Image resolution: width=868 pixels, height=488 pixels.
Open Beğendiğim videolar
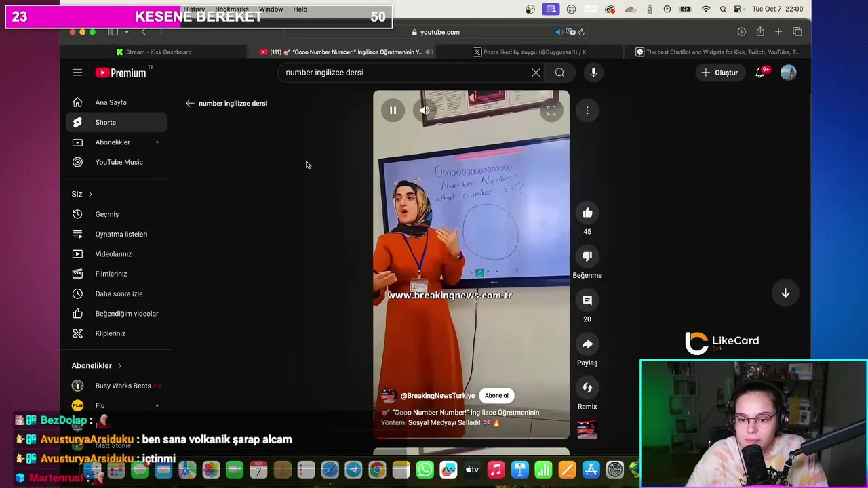click(117, 314)
